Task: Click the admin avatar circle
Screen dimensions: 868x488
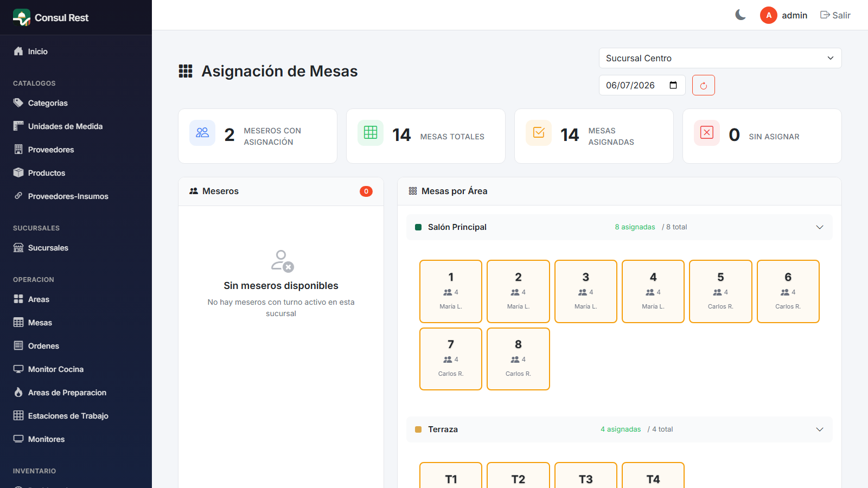Action: pyautogui.click(x=769, y=15)
